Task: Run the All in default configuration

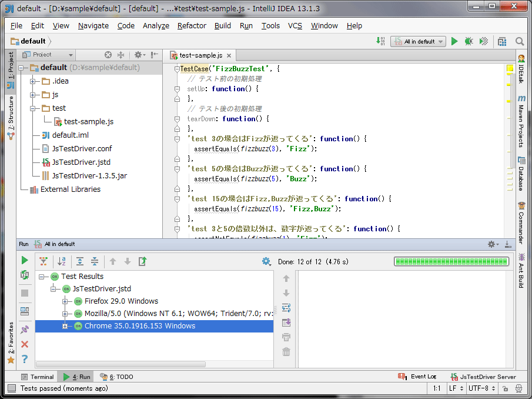Action: tap(454, 41)
